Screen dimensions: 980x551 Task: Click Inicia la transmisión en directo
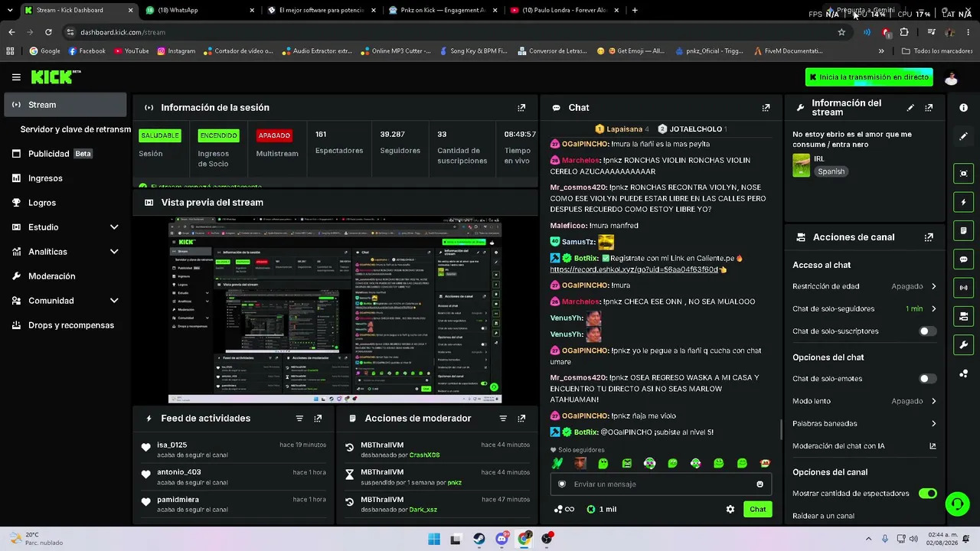[x=869, y=77]
